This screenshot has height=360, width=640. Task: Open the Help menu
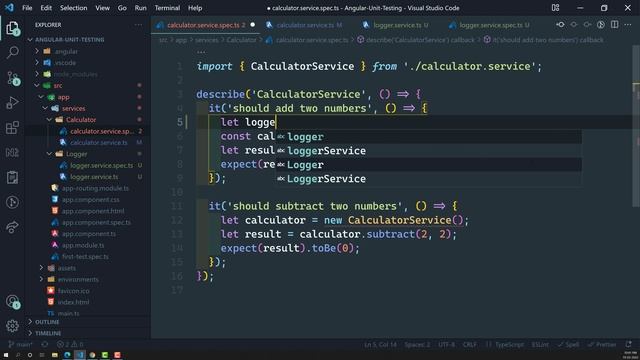(195, 8)
